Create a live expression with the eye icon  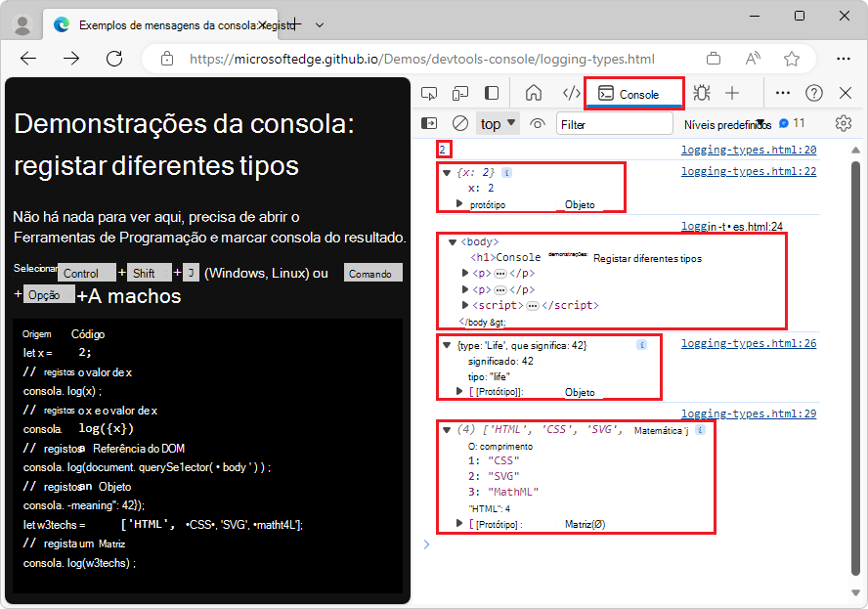(x=536, y=123)
